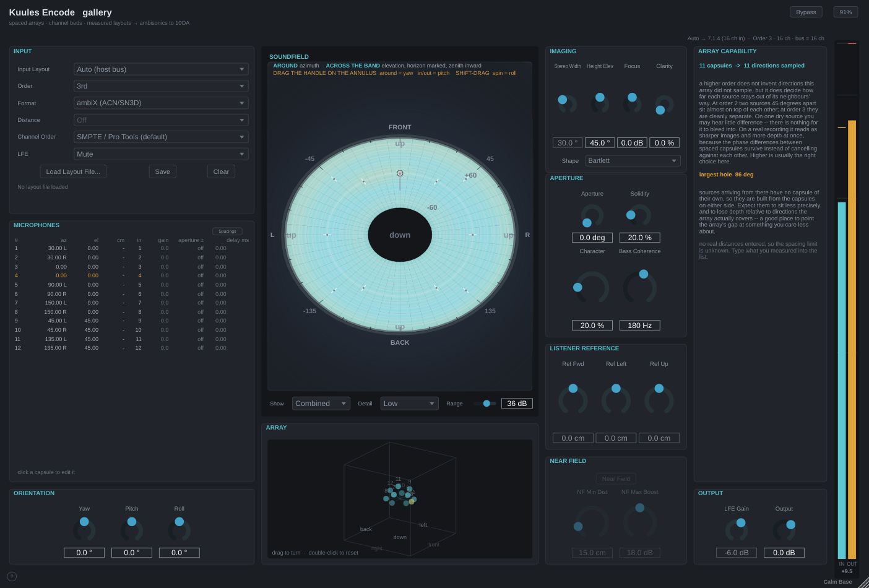The image size is (869, 588).
Task: Click the Roll orientation knob
Action: coord(179,530)
